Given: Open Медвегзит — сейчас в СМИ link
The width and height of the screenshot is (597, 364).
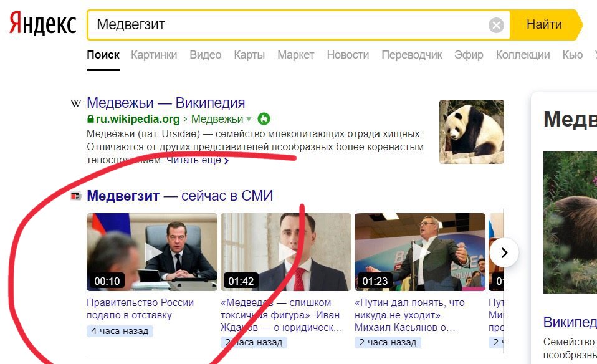Looking at the screenshot, I should tap(179, 196).
